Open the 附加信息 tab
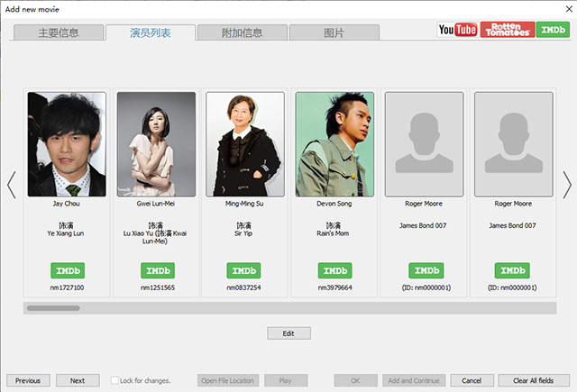Image resolution: width=577 pixels, height=392 pixels. (243, 32)
